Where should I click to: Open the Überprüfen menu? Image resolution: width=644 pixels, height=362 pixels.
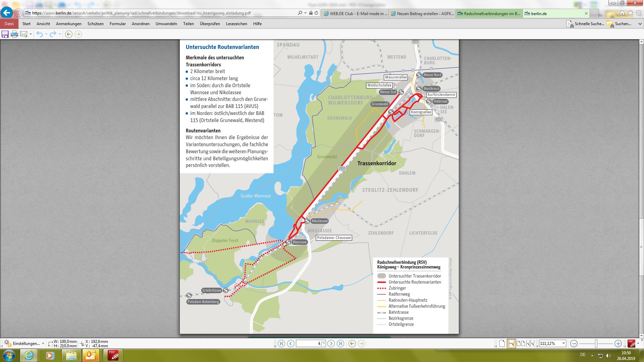tap(210, 24)
